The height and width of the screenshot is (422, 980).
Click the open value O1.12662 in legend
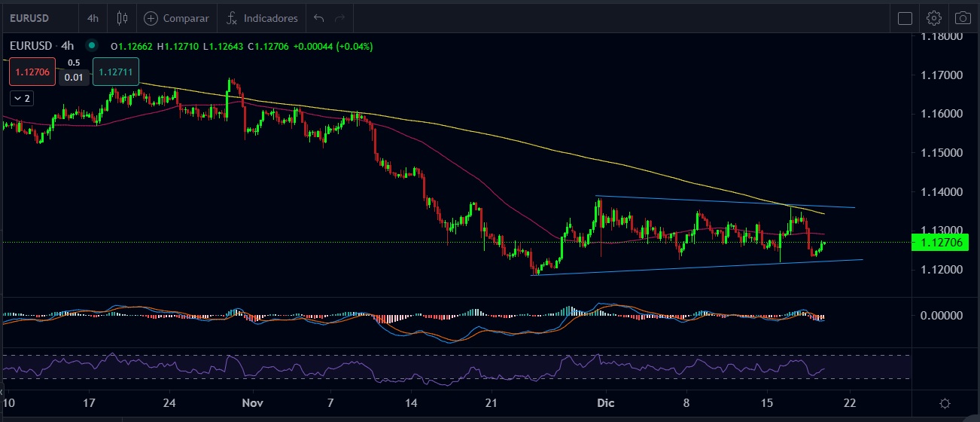click(132, 46)
